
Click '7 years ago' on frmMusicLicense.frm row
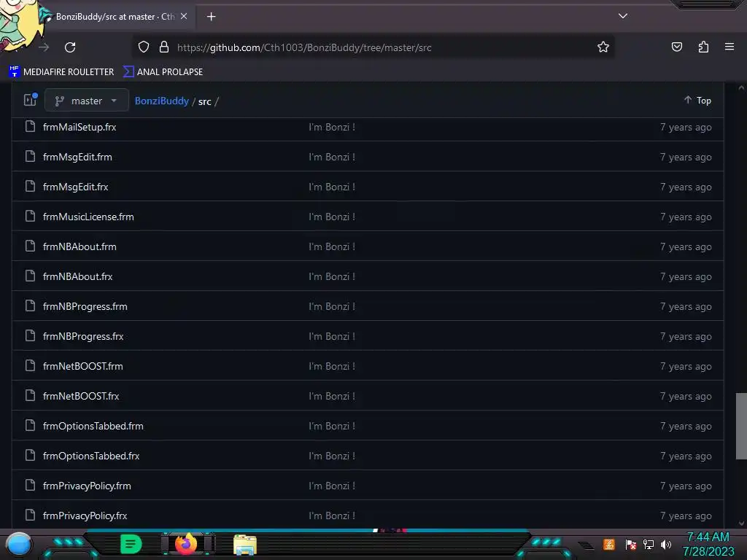[x=686, y=217]
